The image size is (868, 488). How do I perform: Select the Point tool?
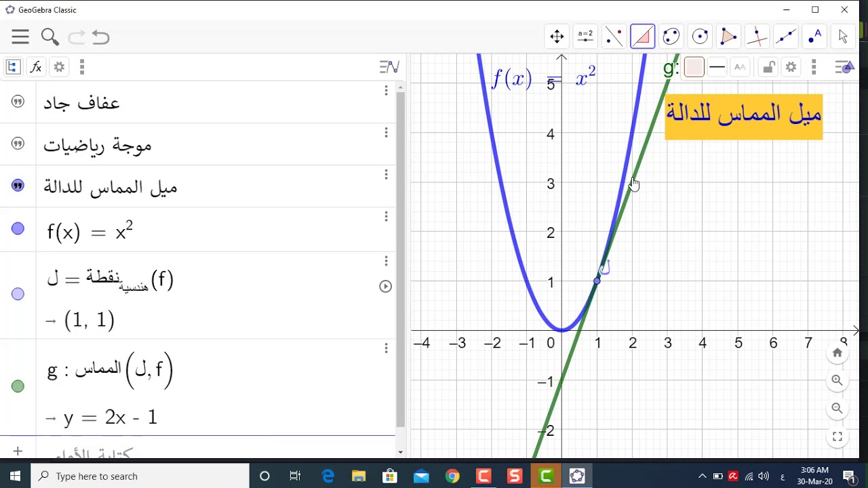pyautogui.click(x=814, y=37)
